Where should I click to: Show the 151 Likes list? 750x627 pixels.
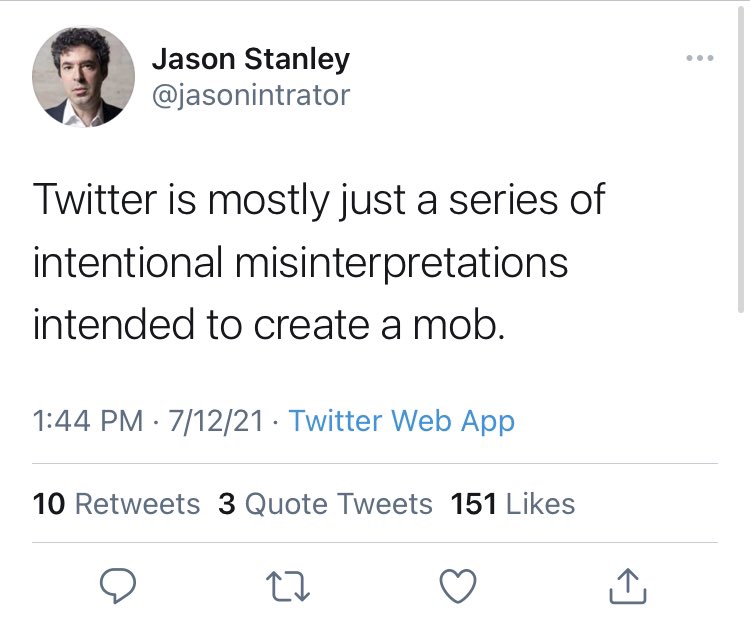(x=513, y=503)
